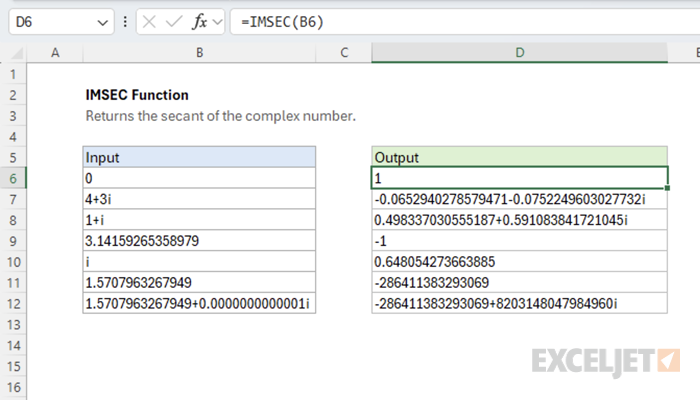The image size is (700, 400).
Task: Select row 2 header
Action: [x=13, y=95]
